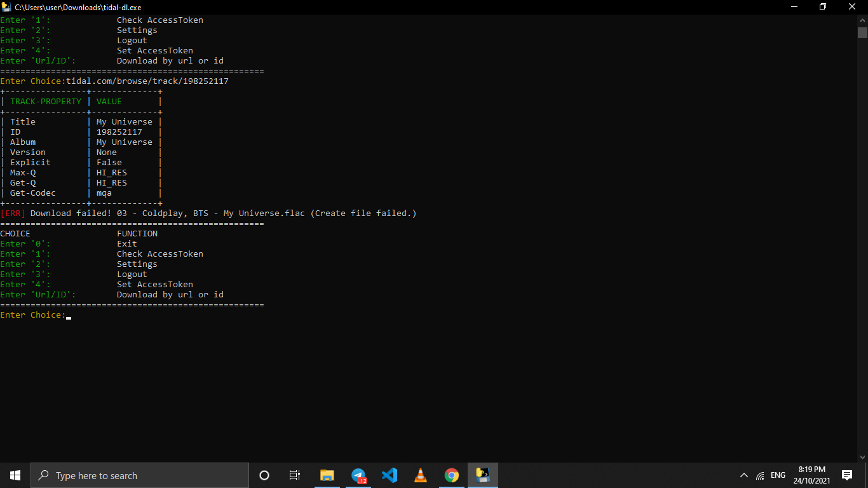Screen dimensions: 868x488
Task: Open the Start menu
Action: tap(15, 475)
